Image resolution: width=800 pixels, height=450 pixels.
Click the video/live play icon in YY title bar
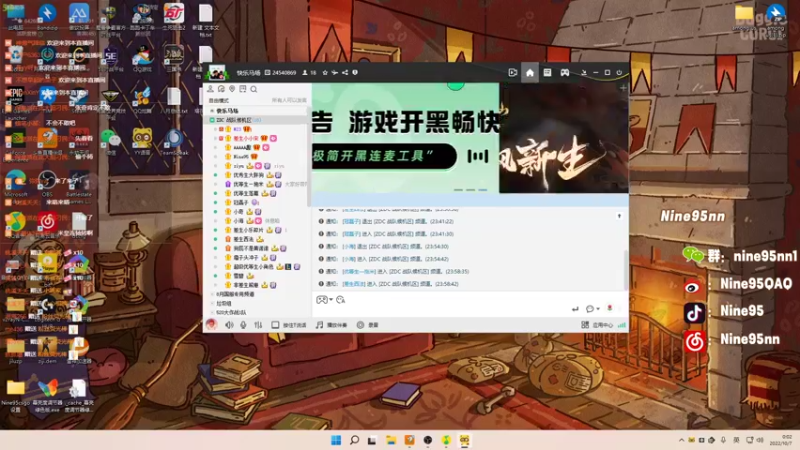pyautogui.click(x=513, y=73)
